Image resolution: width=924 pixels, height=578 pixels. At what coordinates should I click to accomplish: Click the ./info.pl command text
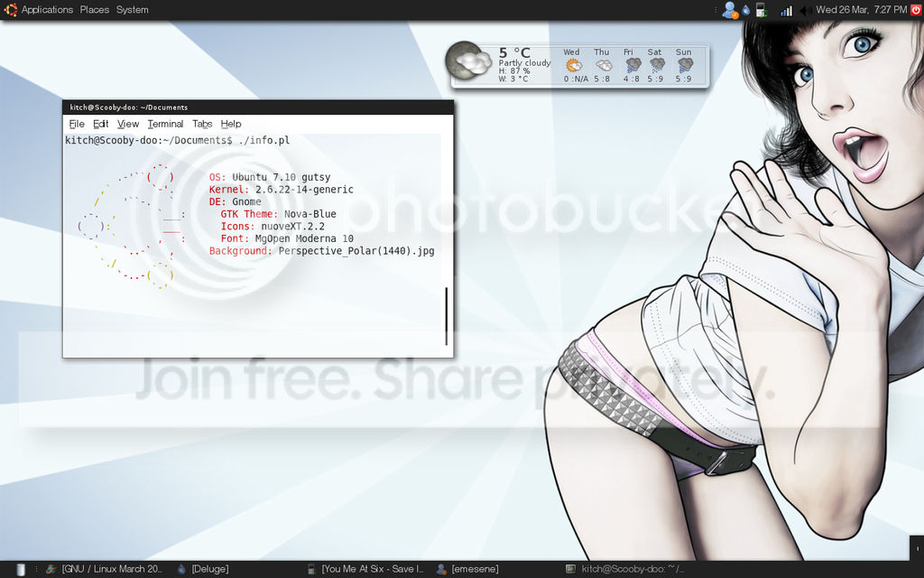264,140
